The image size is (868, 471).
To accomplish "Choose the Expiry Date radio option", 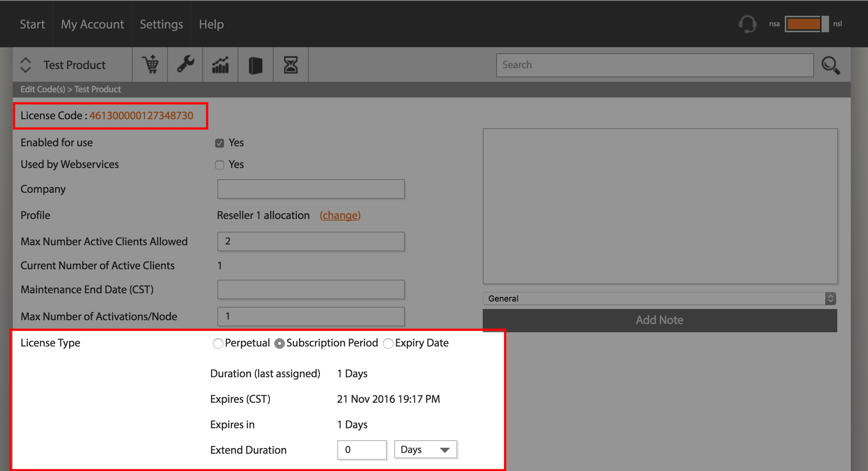I will [388, 343].
